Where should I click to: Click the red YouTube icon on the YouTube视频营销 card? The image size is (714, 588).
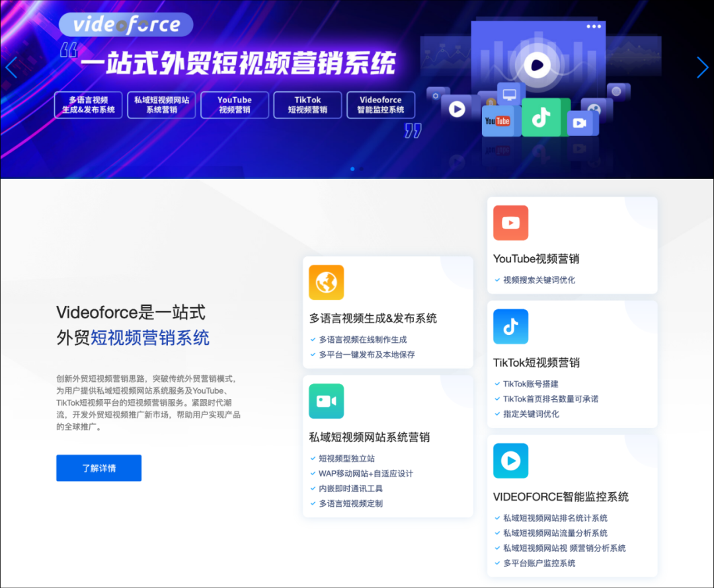[510, 222]
